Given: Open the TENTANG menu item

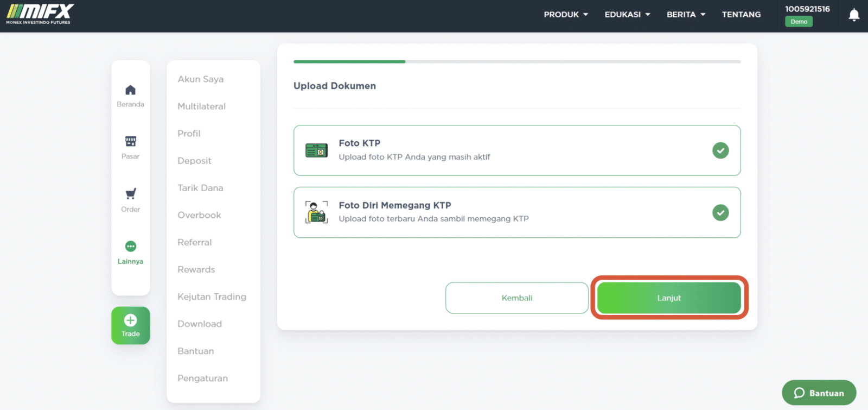Looking at the screenshot, I should pyautogui.click(x=741, y=15).
